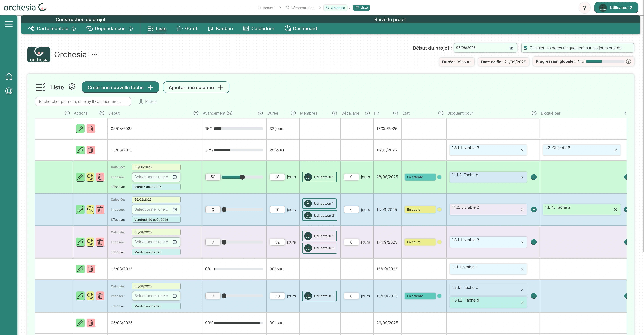
Task: Click the help icon next to Carte mentale
Action: (x=73, y=28)
